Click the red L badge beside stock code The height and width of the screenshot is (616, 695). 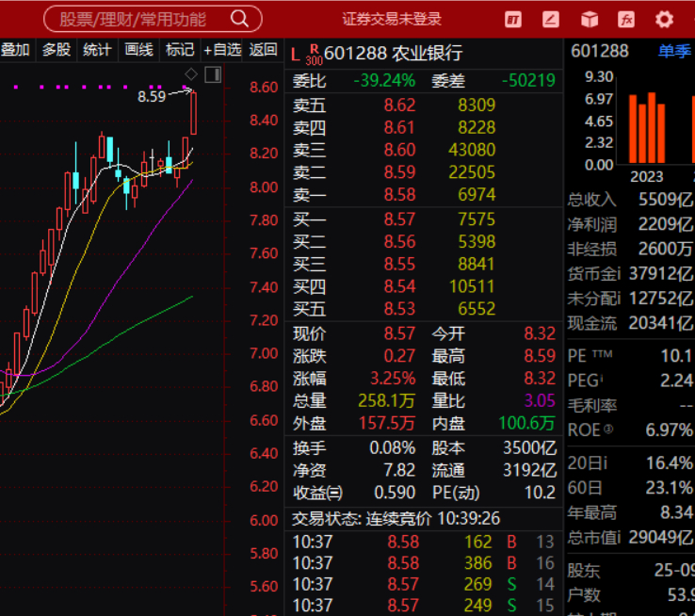[295, 55]
